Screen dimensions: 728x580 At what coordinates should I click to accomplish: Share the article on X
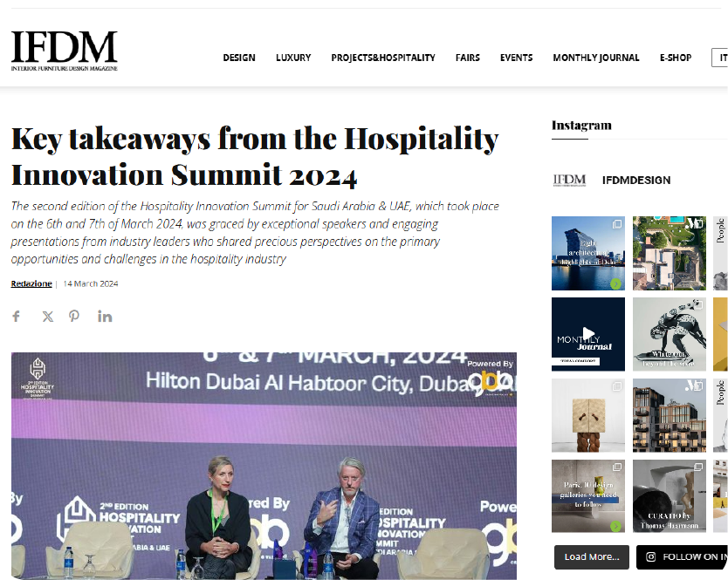point(47,317)
